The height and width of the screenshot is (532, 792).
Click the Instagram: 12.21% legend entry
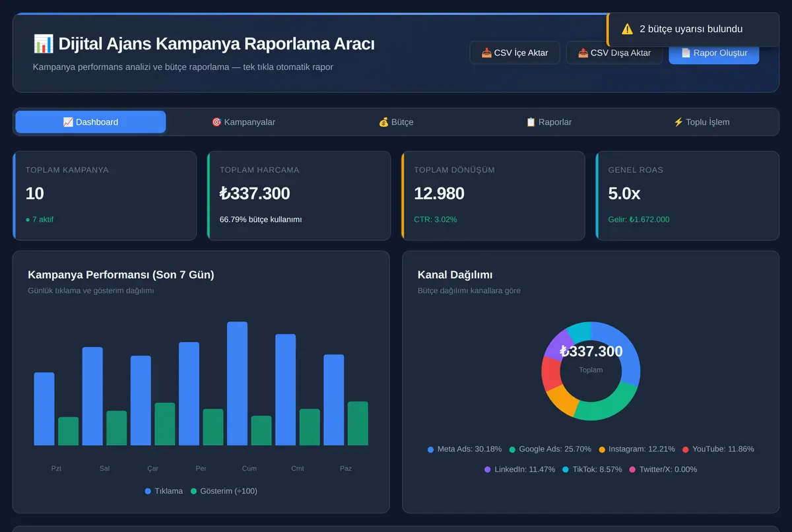click(636, 449)
